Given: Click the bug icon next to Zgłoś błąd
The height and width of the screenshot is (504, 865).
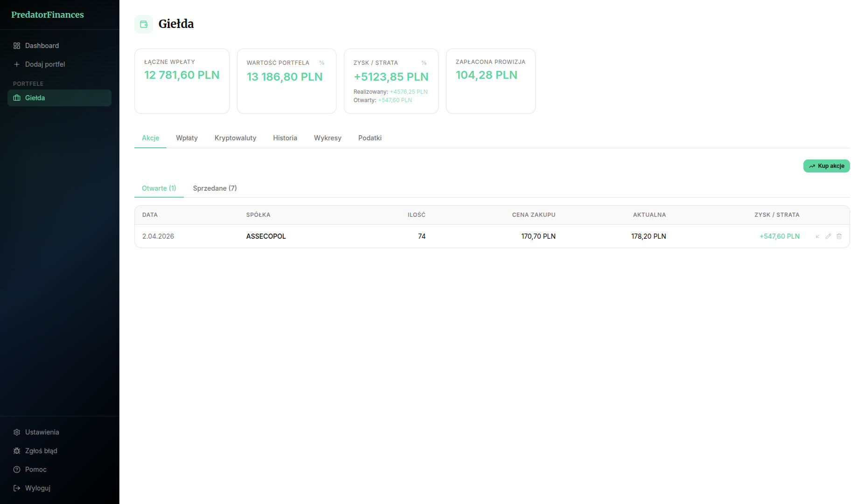Looking at the screenshot, I should tap(17, 451).
